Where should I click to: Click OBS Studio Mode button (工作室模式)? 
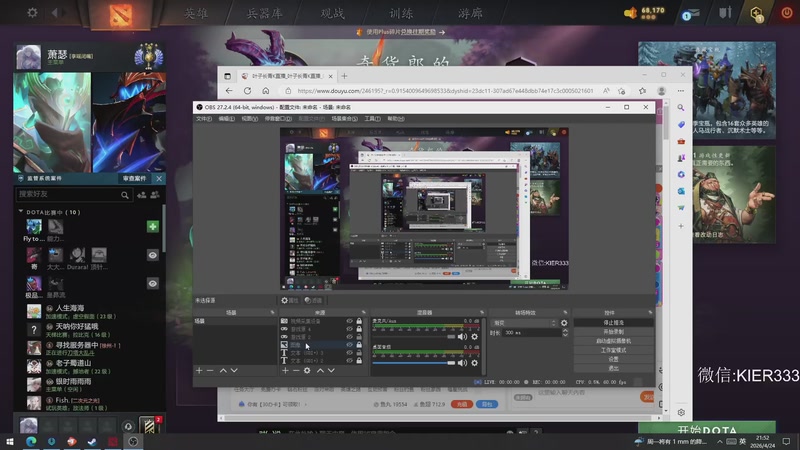coord(613,350)
